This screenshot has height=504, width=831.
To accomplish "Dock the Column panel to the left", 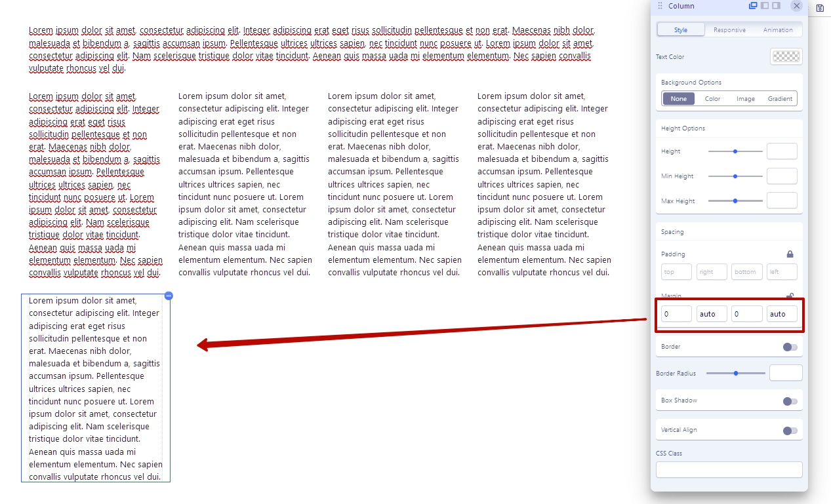I will click(765, 6).
